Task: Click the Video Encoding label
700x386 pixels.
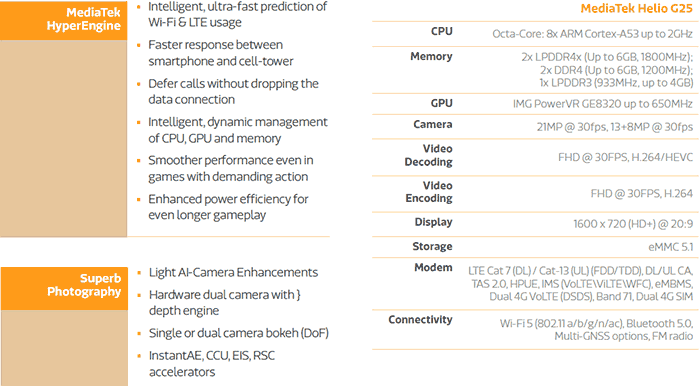Action: tap(429, 192)
